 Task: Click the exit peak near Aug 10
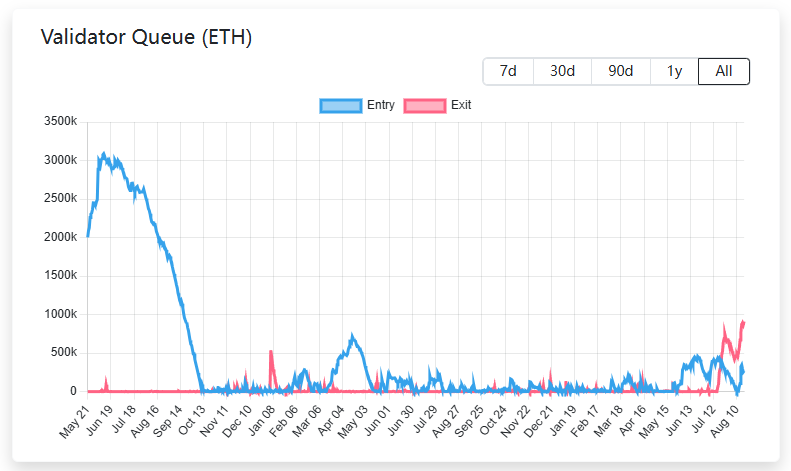742,322
